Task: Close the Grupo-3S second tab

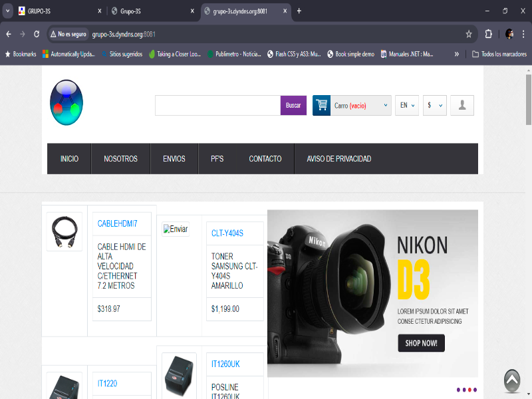Action: (x=192, y=11)
